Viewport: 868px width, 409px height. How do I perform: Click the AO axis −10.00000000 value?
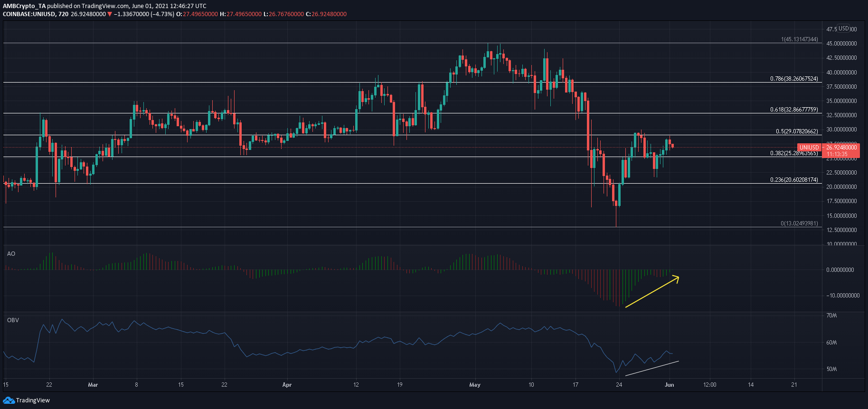click(x=843, y=296)
